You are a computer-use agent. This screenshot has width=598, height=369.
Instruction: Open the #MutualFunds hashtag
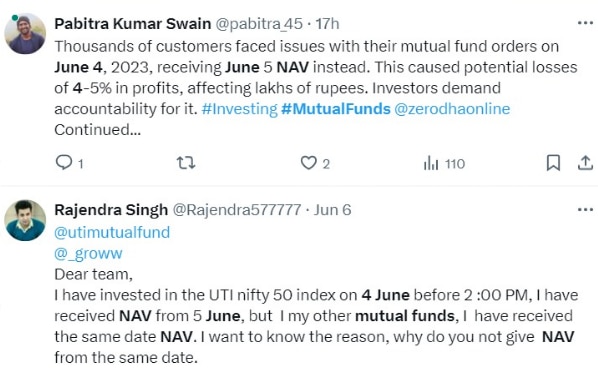coord(336,109)
